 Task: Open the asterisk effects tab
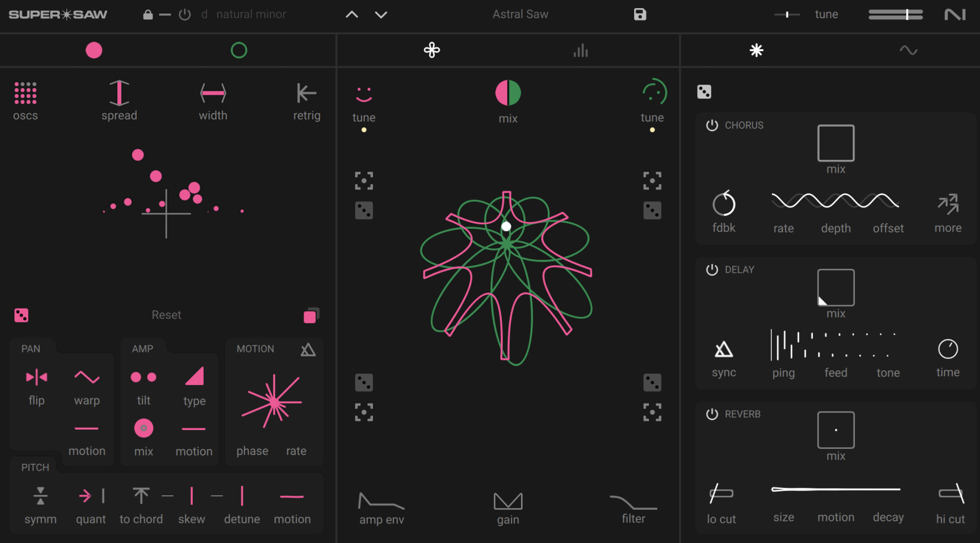pos(756,50)
